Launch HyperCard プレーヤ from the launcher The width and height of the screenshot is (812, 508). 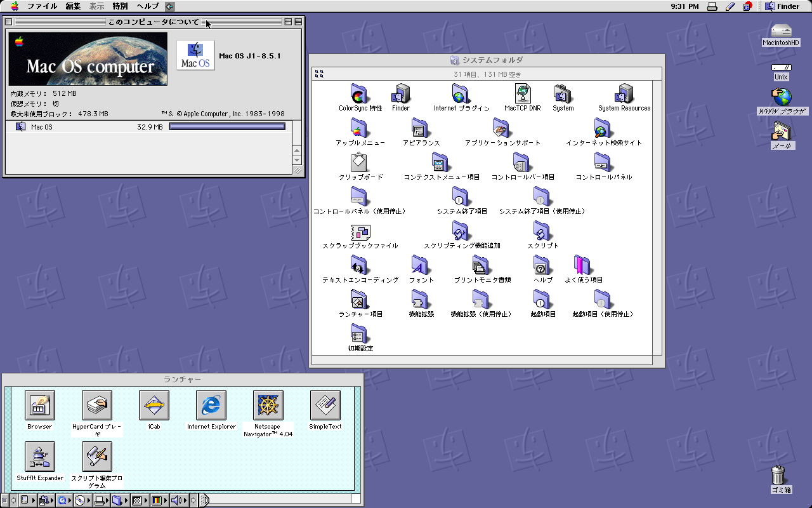(97, 405)
